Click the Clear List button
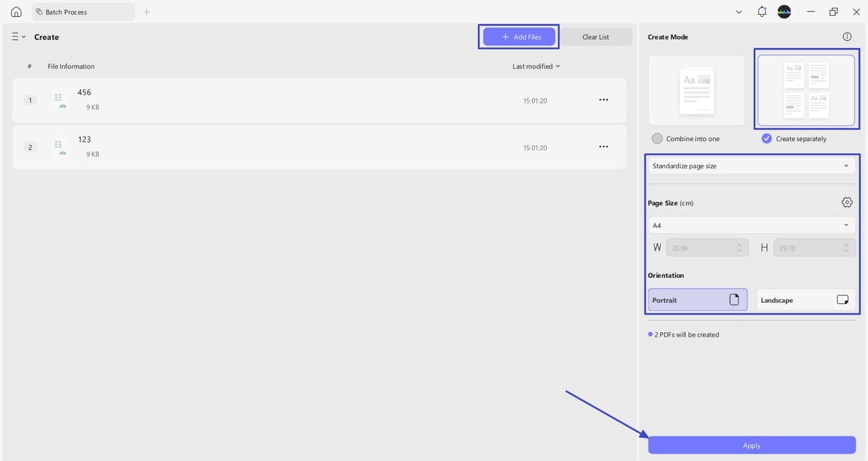Viewport: 868px width, 461px height. (596, 37)
